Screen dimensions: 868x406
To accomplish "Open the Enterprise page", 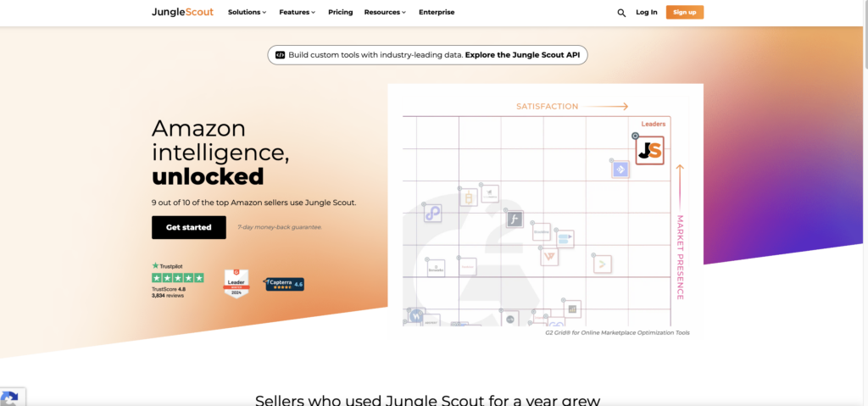I will click(x=437, y=12).
